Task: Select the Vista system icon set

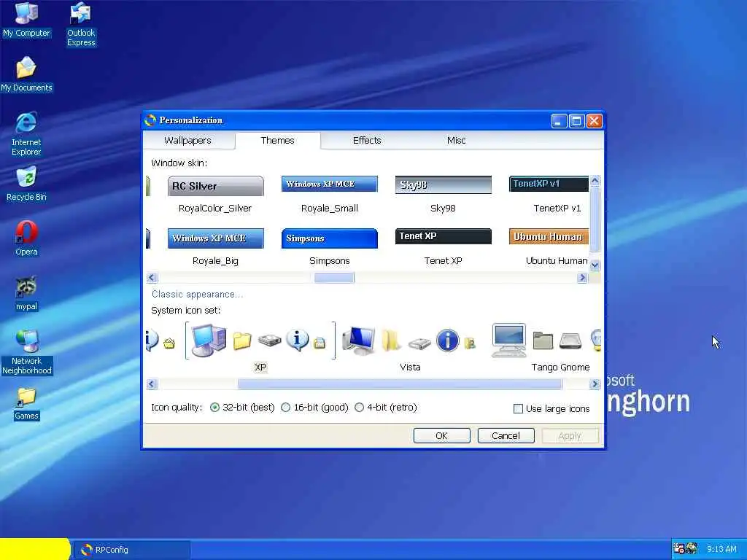Action: 410,348
